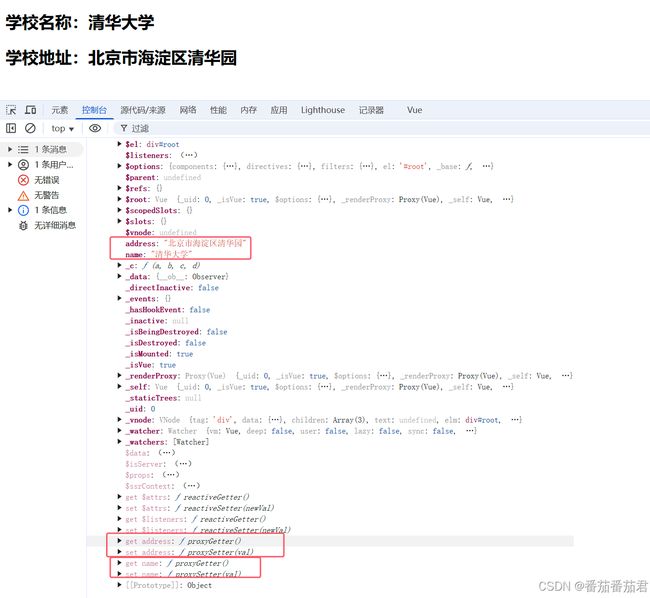Invoke the $ssrContext getter ellipsis
The width and height of the screenshot is (650, 598).
click(x=191, y=486)
